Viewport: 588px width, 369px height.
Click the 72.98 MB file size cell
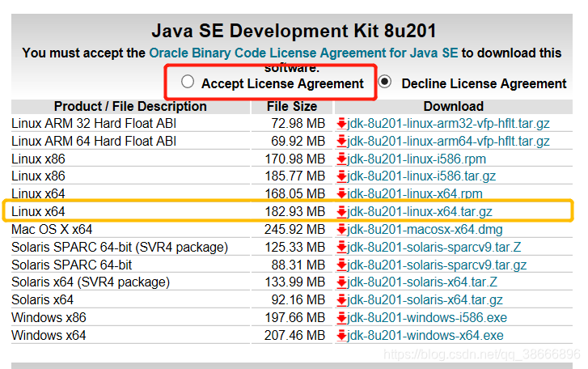pos(298,123)
